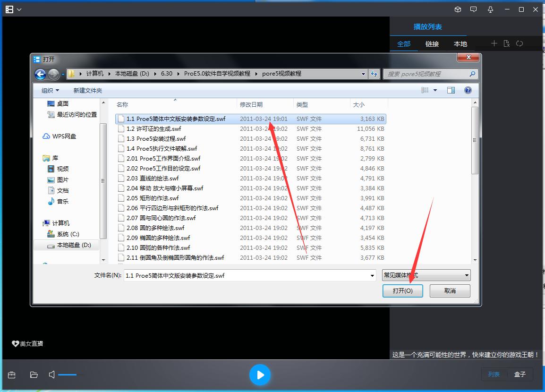Image resolution: width=545 pixels, height=392 pixels.
Task: Expand the 常见媒体格式 file type dropdown
Action: 467,275
